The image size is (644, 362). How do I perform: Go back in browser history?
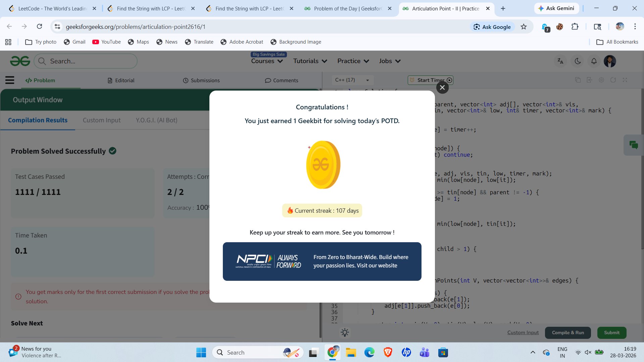[x=9, y=27]
